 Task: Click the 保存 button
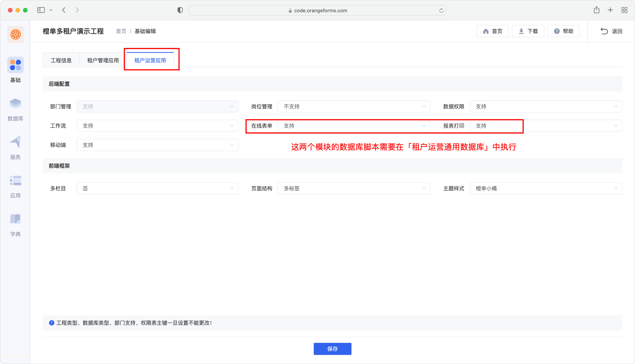[332, 349]
